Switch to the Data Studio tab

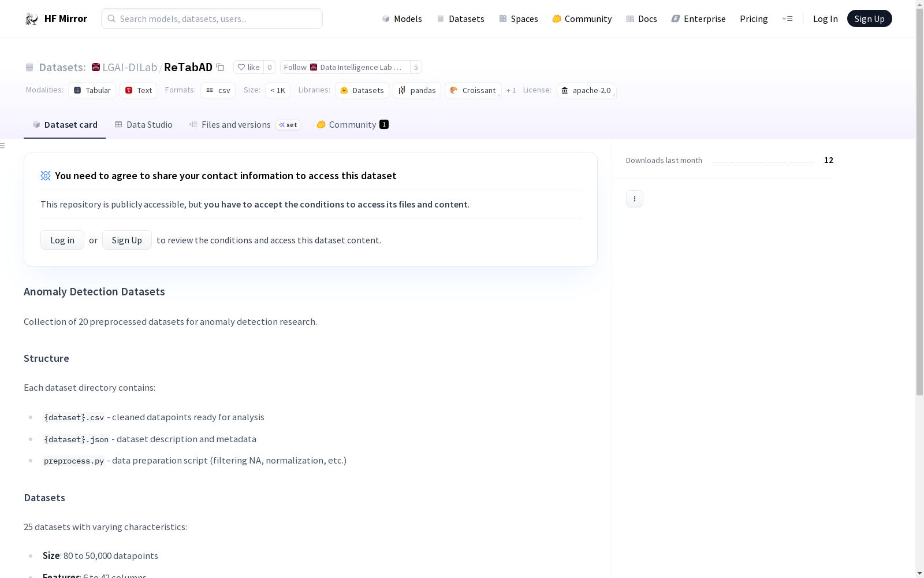[143, 125]
